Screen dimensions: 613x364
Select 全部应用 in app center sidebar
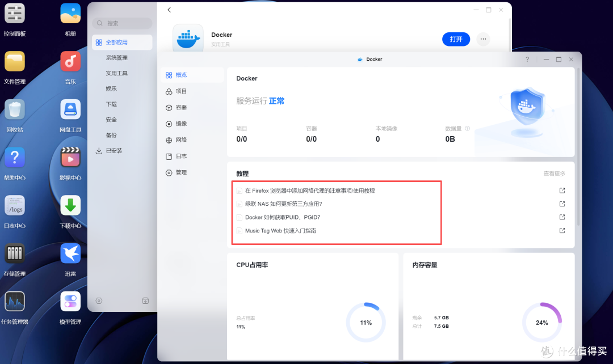click(x=122, y=42)
